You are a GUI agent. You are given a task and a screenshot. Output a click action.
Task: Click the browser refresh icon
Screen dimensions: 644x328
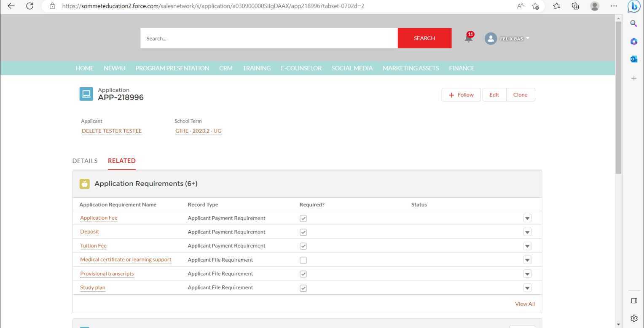pos(30,6)
